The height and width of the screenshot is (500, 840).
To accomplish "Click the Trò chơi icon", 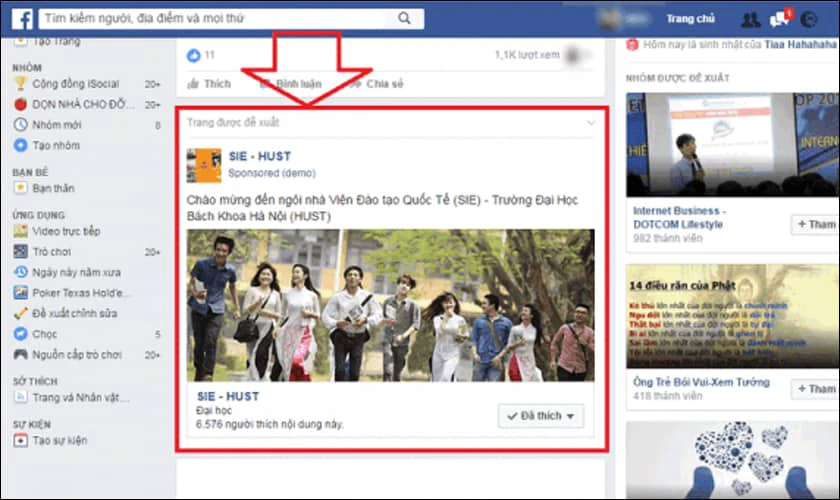I will tap(20, 251).
